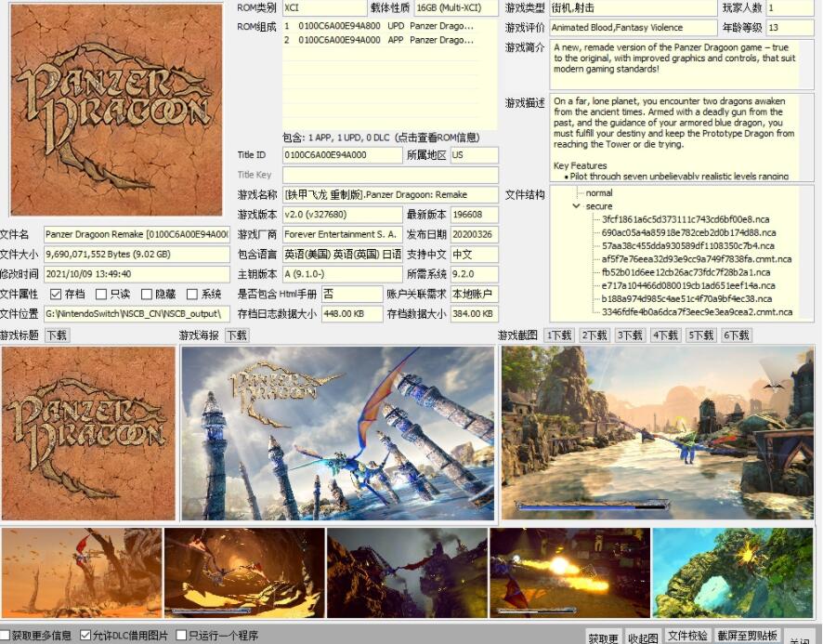Click the small green rock arch screenshot thumbnail
This screenshot has height=644, width=823.
[x=733, y=573]
